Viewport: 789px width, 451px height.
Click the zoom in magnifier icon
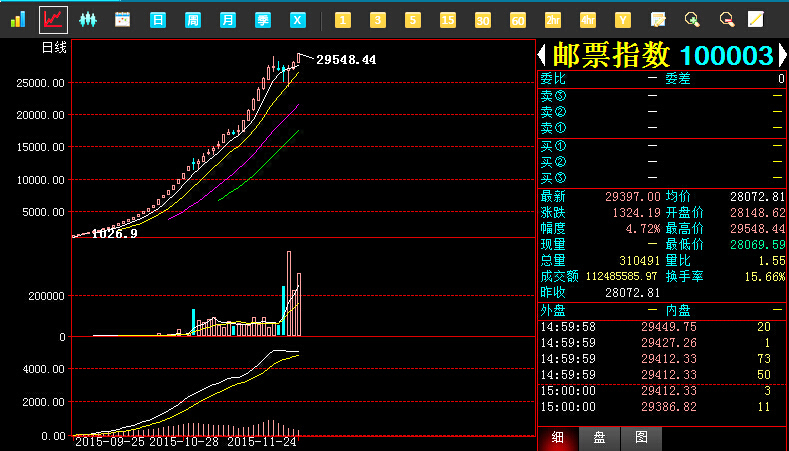tap(692, 19)
